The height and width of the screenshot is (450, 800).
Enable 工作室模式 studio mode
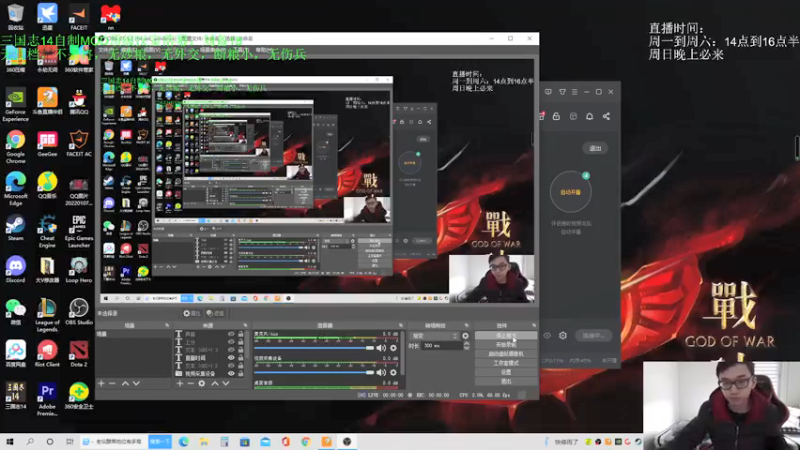506,363
